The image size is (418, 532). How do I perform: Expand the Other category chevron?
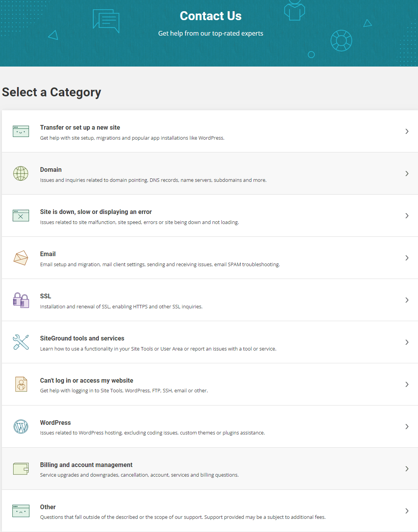pos(407,511)
